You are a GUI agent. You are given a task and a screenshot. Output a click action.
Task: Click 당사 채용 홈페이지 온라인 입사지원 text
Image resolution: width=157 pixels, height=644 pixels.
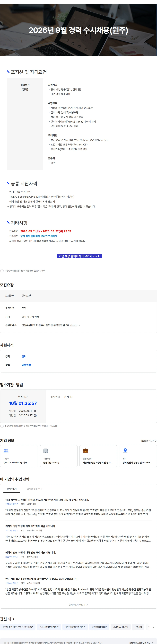point(39,236)
